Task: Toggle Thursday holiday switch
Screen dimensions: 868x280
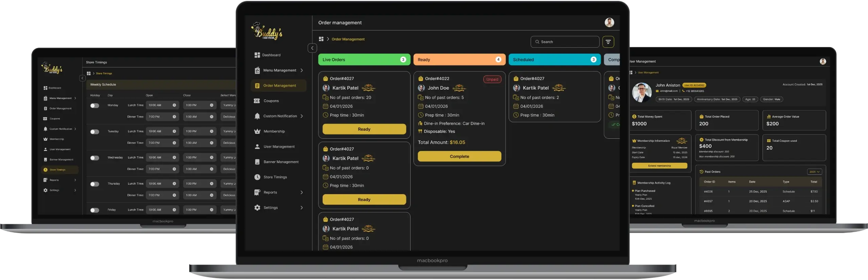Action: click(x=95, y=184)
